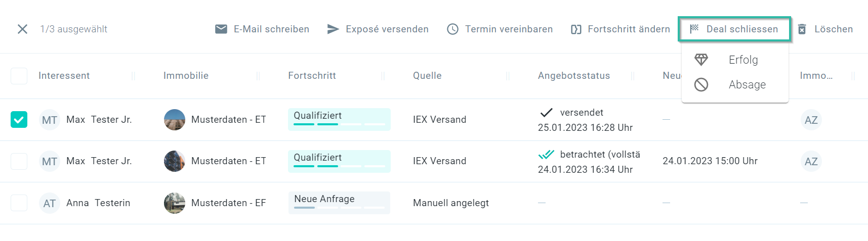Click the Musterdaten - EF property thumbnail

coord(175,203)
